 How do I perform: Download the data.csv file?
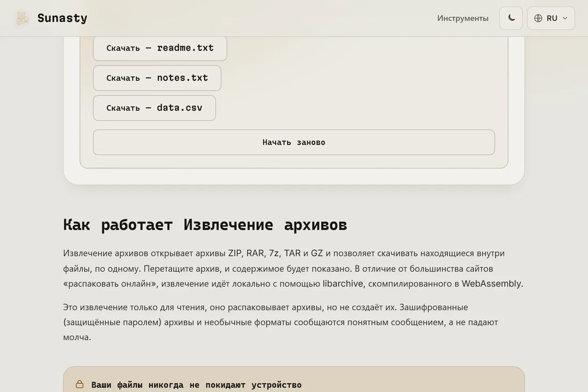click(154, 108)
